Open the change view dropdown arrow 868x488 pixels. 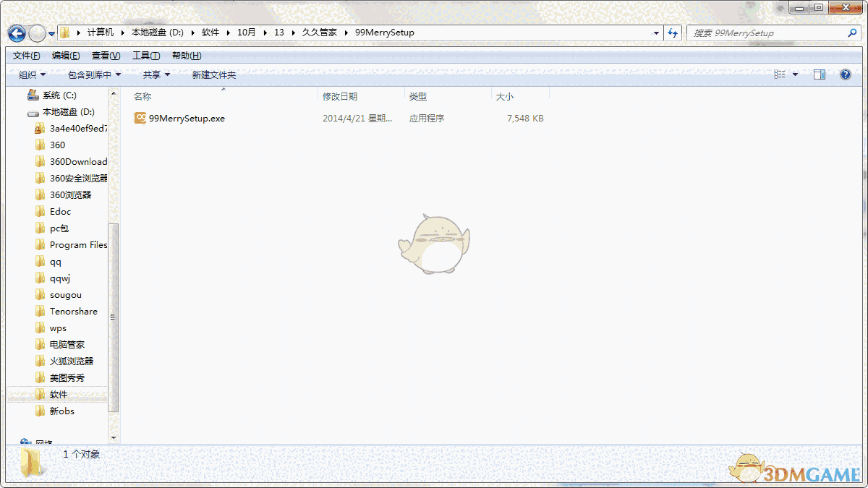coord(796,74)
